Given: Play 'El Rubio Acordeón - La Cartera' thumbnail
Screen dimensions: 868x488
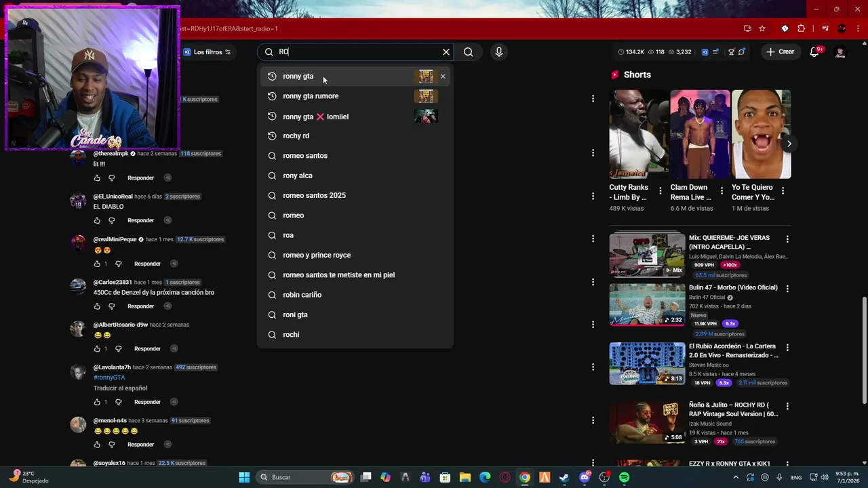Looking at the screenshot, I should pyautogui.click(x=647, y=364).
